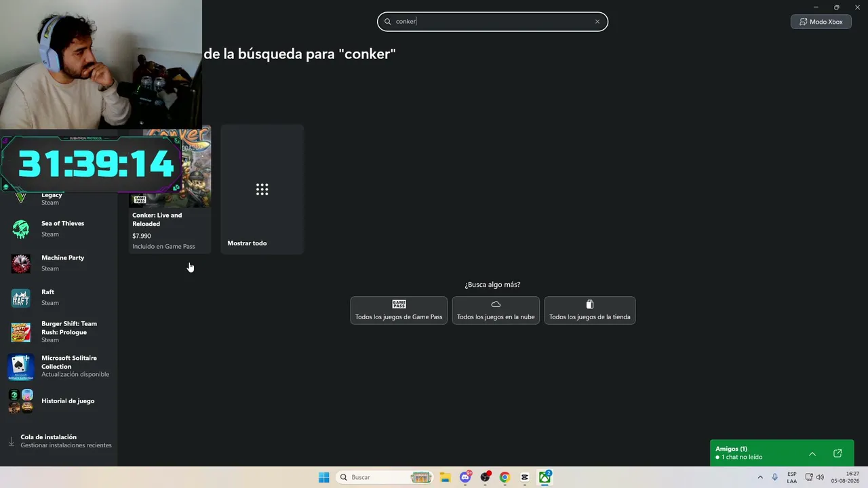
Task: Open the OBS taskbar icon with red dot
Action: (485, 477)
